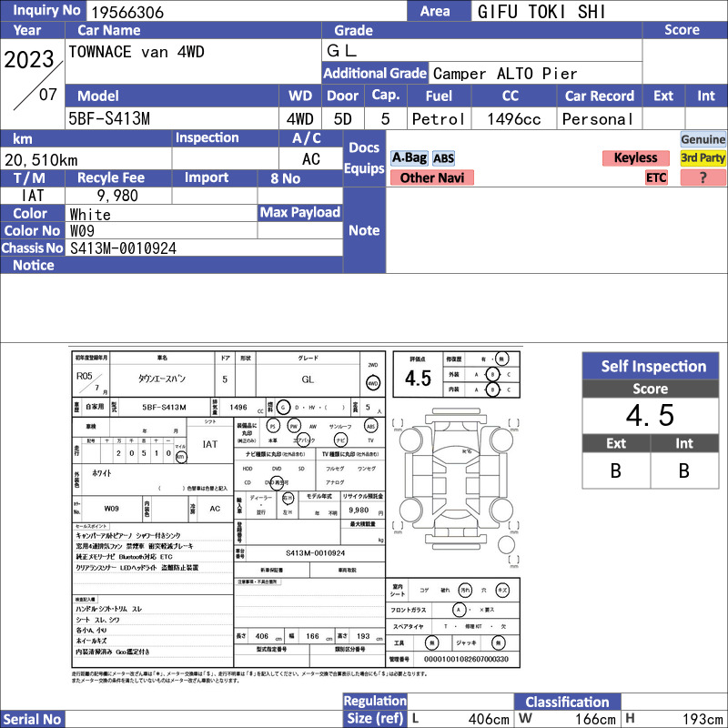The width and height of the screenshot is (728, 728).
Task: Click the area value GIFU TOKI SHI
Action: click(x=541, y=12)
